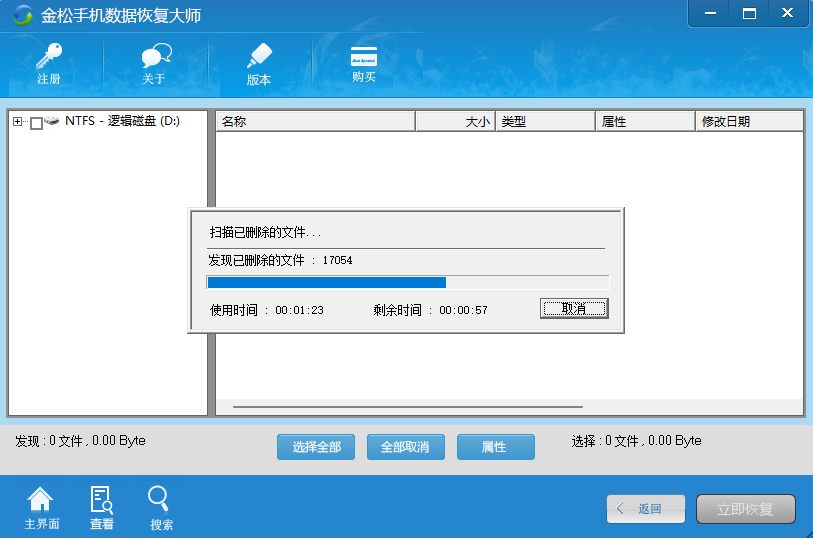Open the 搜索 search magnifier icon
This screenshot has width=813, height=538.
(160, 508)
